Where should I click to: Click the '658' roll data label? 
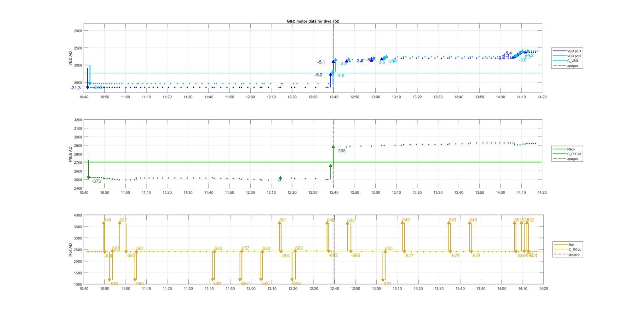point(266,248)
